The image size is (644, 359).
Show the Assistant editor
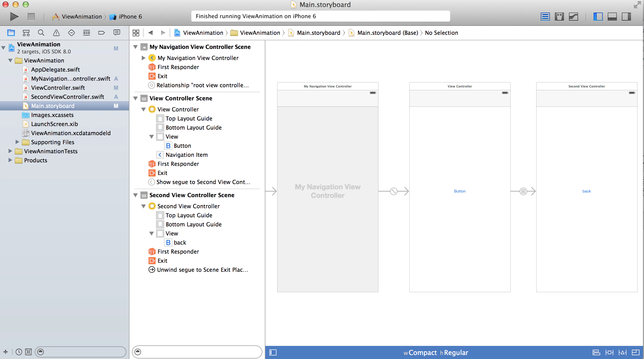[559, 17]
